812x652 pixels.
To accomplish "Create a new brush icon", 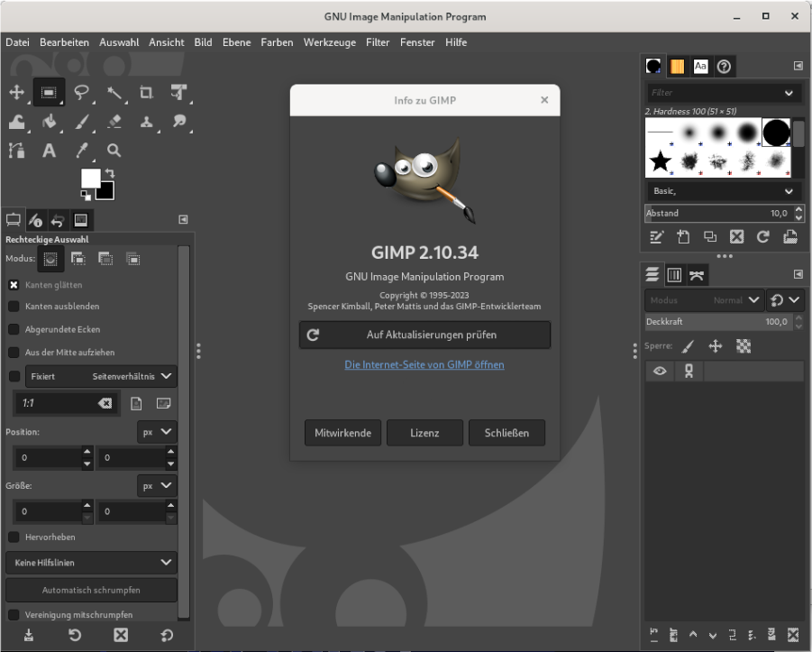I will pyautogui.click(x=683, y=237).
